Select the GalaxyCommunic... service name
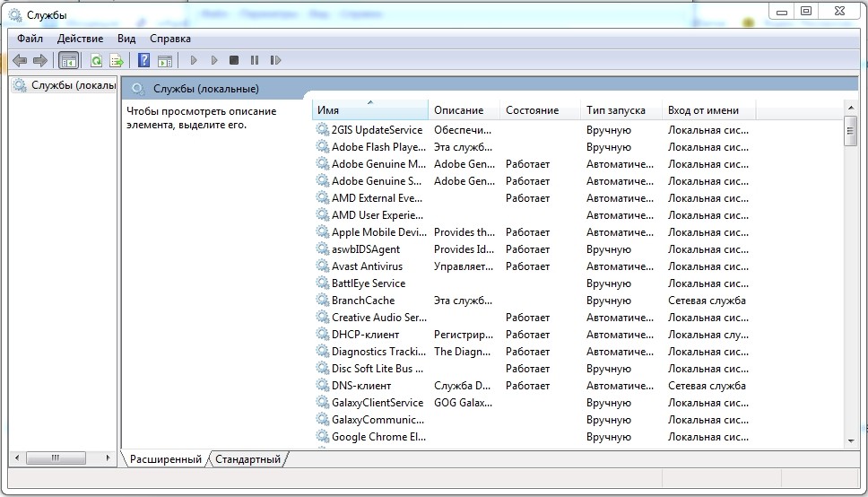 (378, 420)
